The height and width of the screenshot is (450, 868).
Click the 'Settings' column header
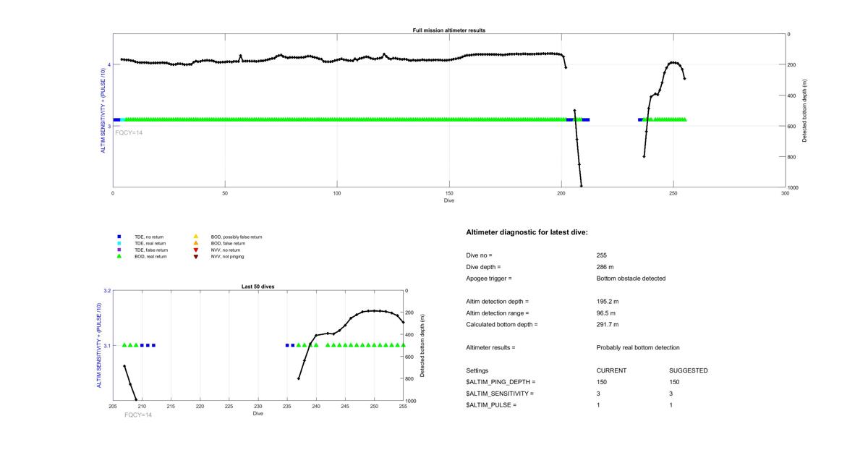477,370
